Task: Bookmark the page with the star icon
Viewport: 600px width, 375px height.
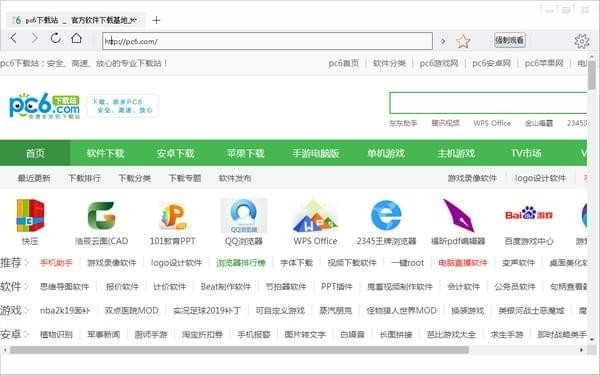Action: coord(463,41)
